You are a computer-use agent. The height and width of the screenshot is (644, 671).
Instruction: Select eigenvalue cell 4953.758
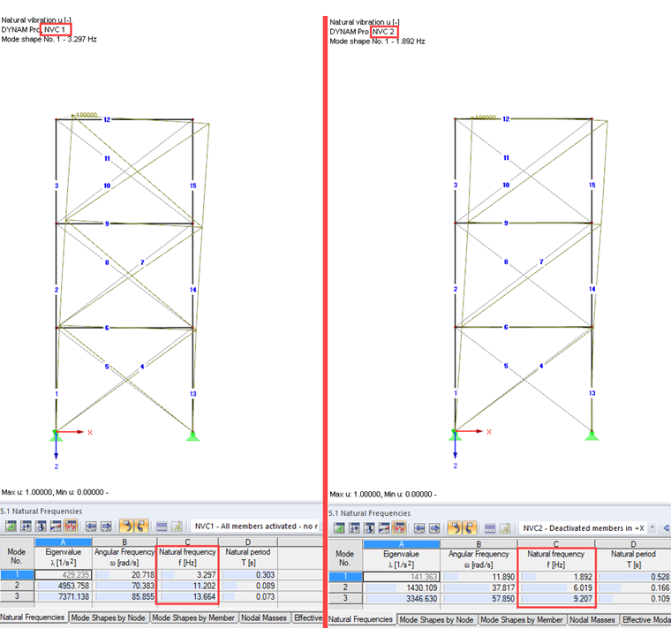[64, 586]
